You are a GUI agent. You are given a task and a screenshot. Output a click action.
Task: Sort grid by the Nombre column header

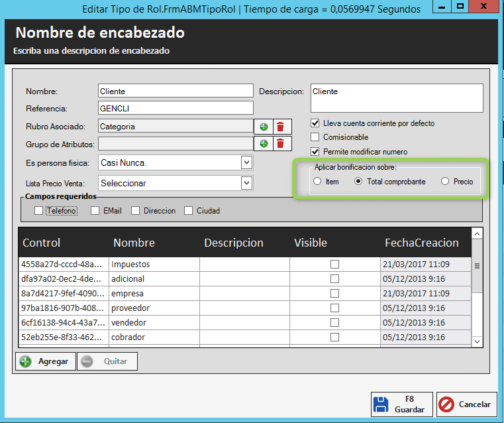pos(134,243)
